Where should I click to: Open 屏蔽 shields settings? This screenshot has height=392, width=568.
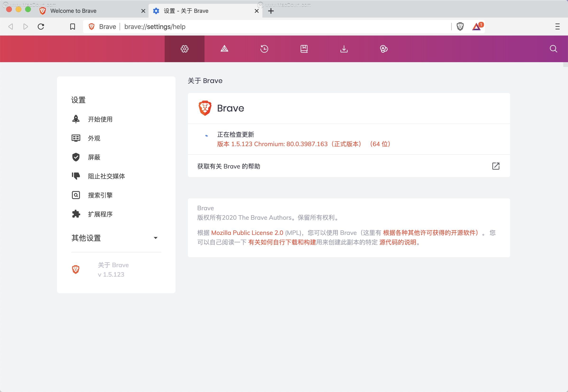point(94,157)
